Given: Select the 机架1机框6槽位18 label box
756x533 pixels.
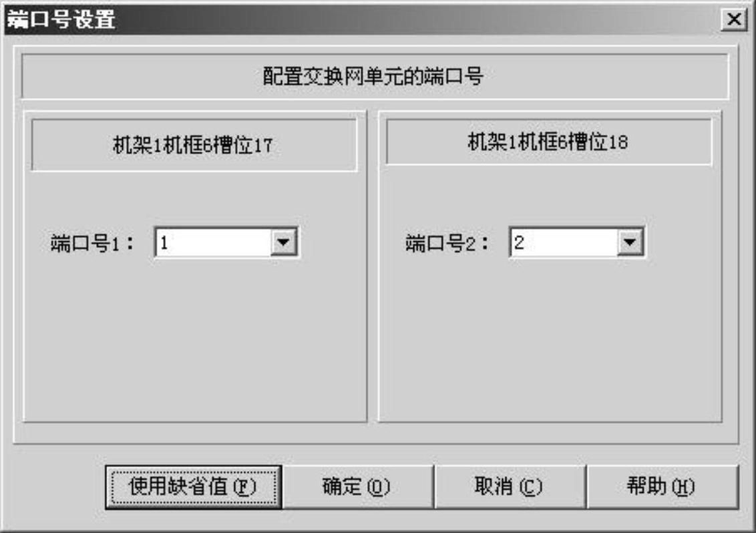Looking at the screenshot, I should tap(549, 142).
